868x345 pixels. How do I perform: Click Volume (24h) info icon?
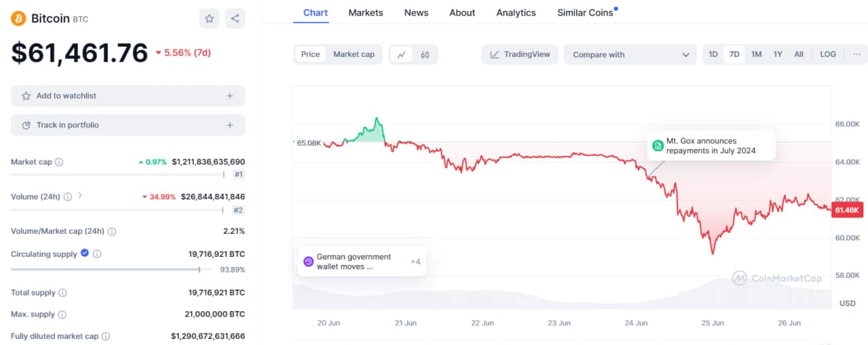[x=68, y=197]
